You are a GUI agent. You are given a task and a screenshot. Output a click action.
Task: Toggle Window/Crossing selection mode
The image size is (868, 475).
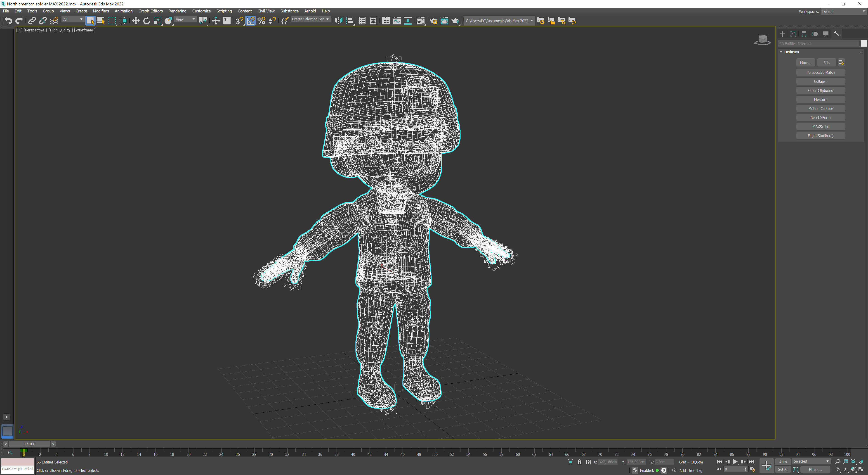[123, 21]
